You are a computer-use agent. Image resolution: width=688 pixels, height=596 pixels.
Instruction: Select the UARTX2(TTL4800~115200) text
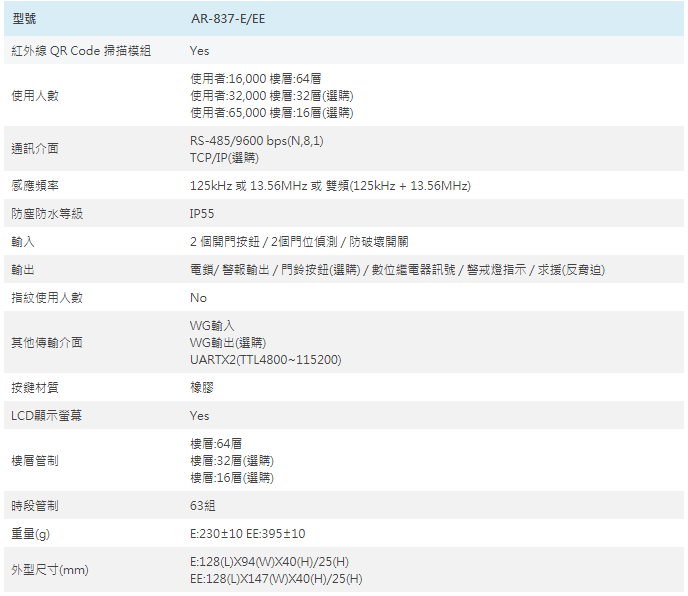tap(265, 360)
